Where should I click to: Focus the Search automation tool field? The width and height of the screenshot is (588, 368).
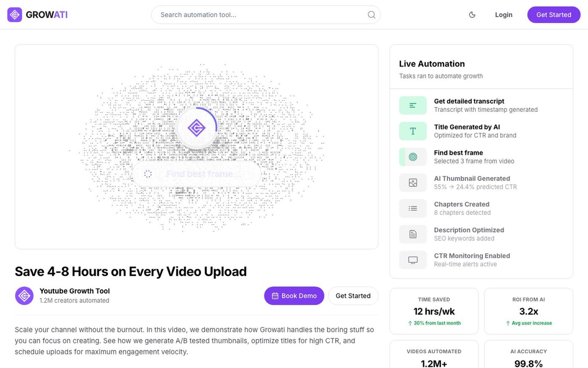tap(266, 15)
